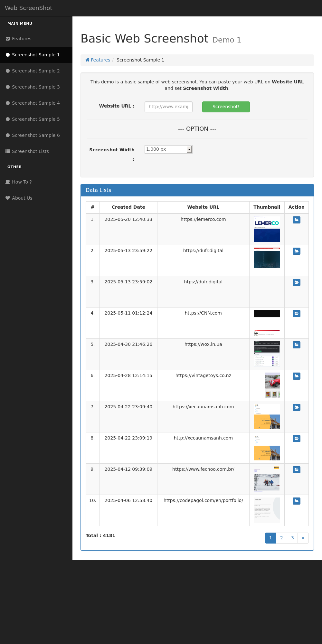The image size is (322, 644).
Task: Open the lemerco.com thumbnail
Action: coord(267,229)
